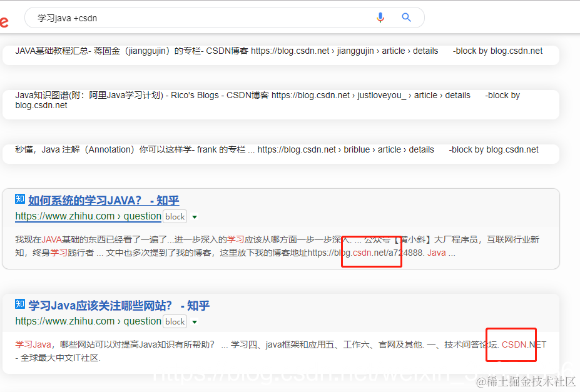Click the Zhihu 知 icon on the first Zhihu result

click(19, 199)
